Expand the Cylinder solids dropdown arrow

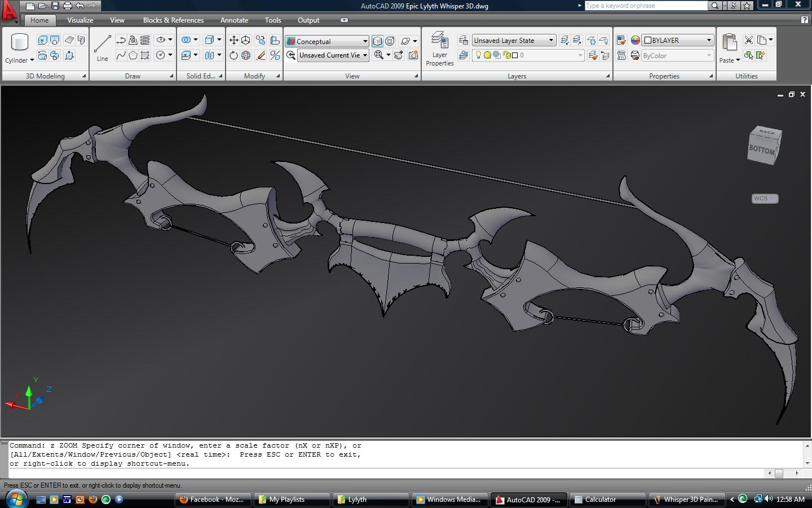(32, 60)
